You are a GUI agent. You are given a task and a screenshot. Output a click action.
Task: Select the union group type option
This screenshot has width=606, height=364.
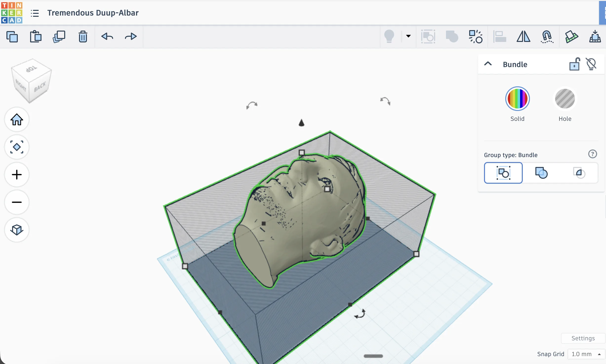541,173
